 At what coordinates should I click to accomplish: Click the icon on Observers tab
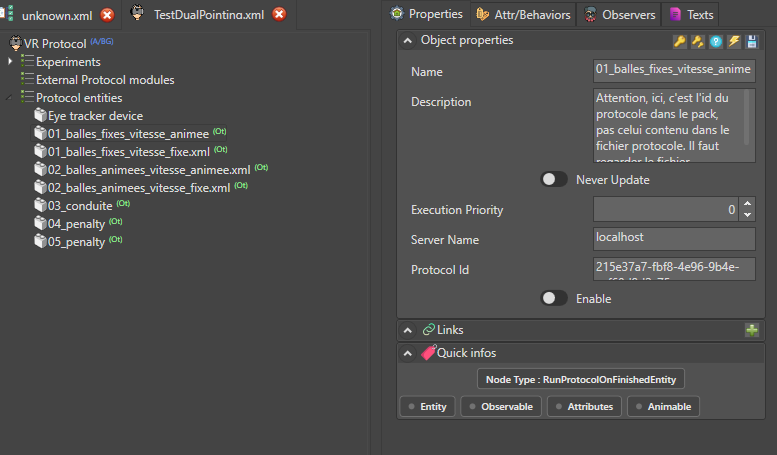(590, 14)
